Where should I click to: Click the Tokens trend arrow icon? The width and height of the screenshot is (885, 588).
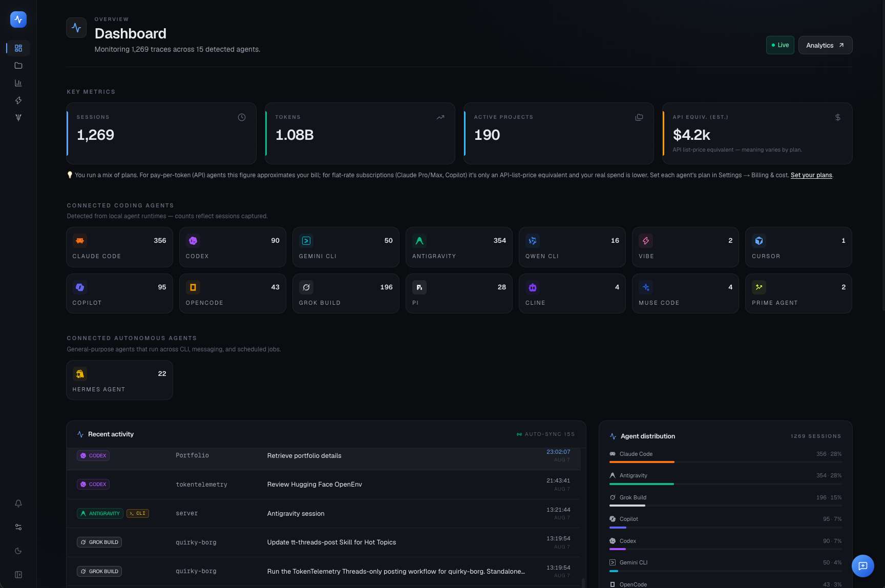pyautogui.click(x=440, y=117)
